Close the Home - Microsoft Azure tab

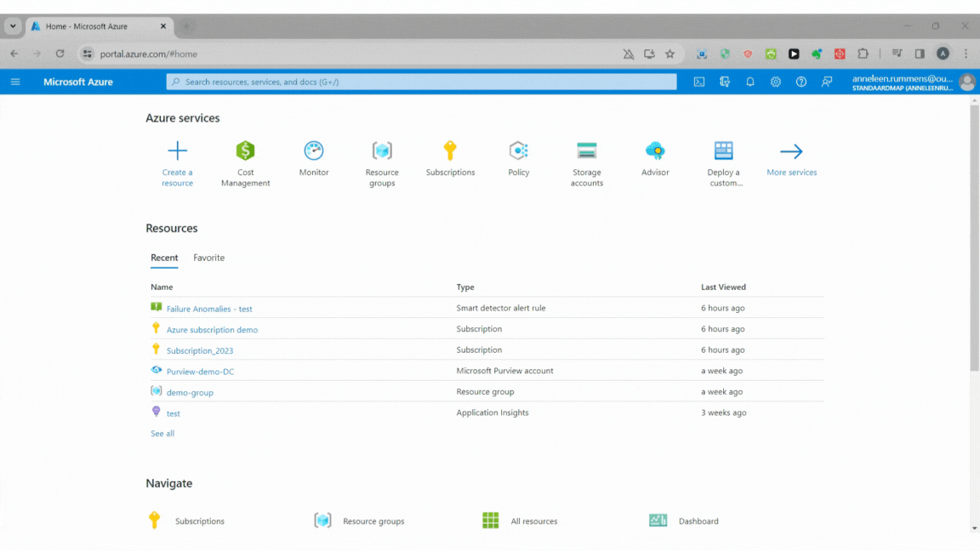tap(163, 26)
